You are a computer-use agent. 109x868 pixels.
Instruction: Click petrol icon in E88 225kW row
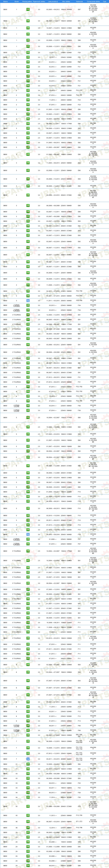point(28,47)
